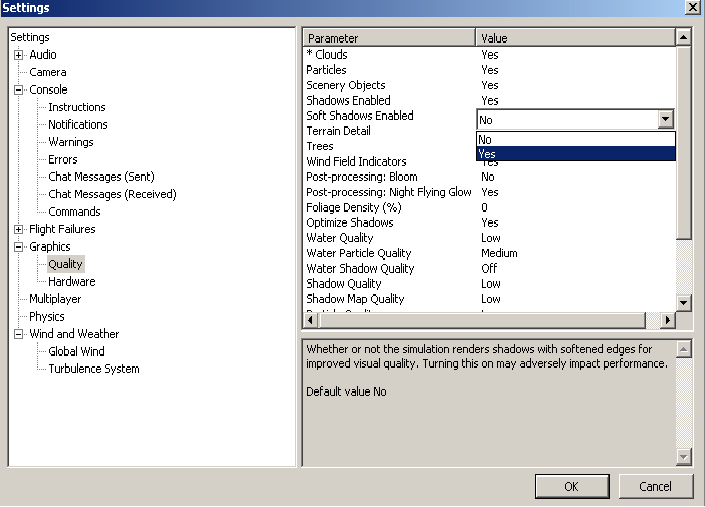Select Camera in the settings tree
705x507 pixels.
48,72
